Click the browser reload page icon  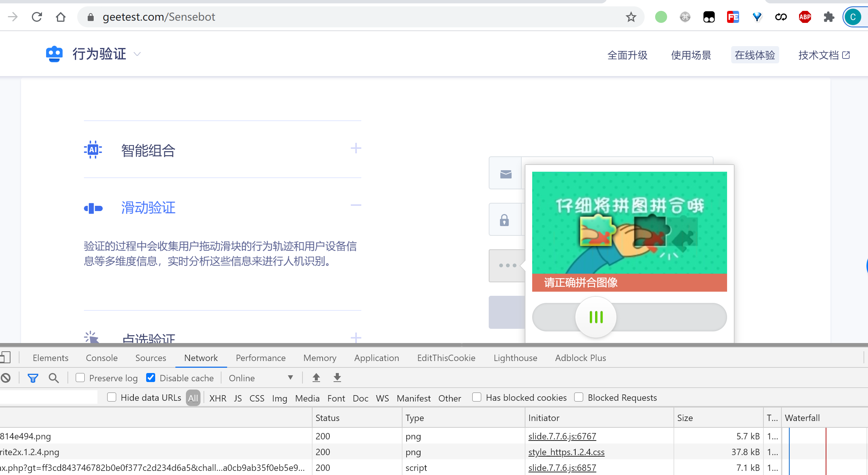[37, 17]
